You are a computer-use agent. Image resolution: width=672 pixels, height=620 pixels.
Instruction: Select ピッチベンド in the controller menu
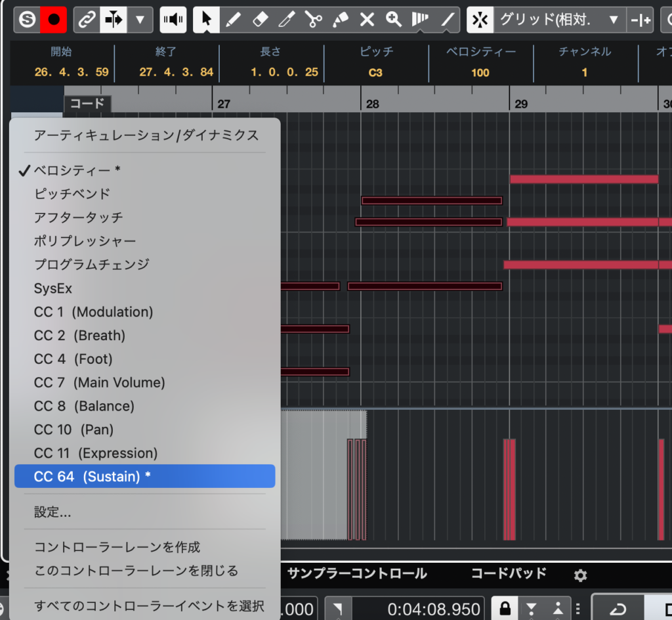click(x=72, y=194)
